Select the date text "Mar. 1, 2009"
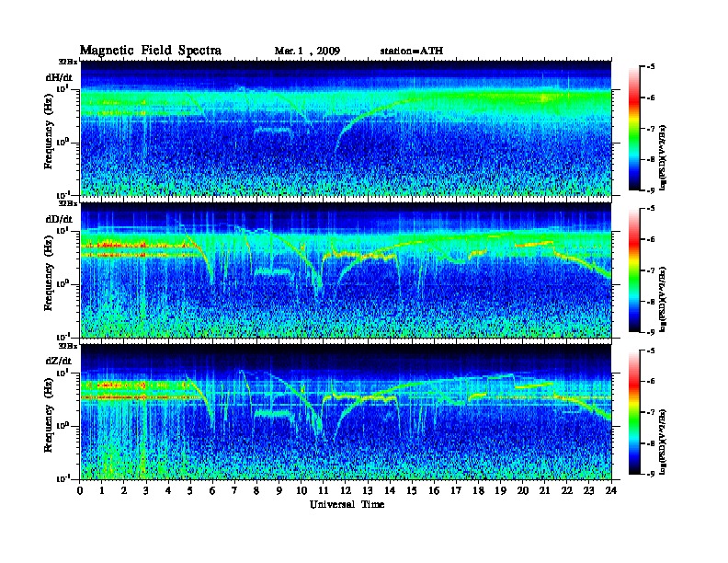This screenshot has height=563, width=728. 307,52
